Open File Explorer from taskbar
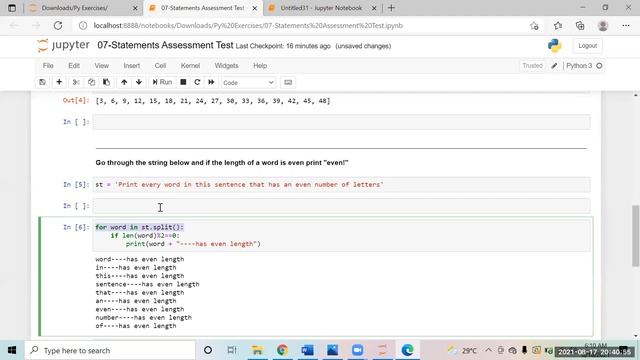 click(x=257, y=350)
